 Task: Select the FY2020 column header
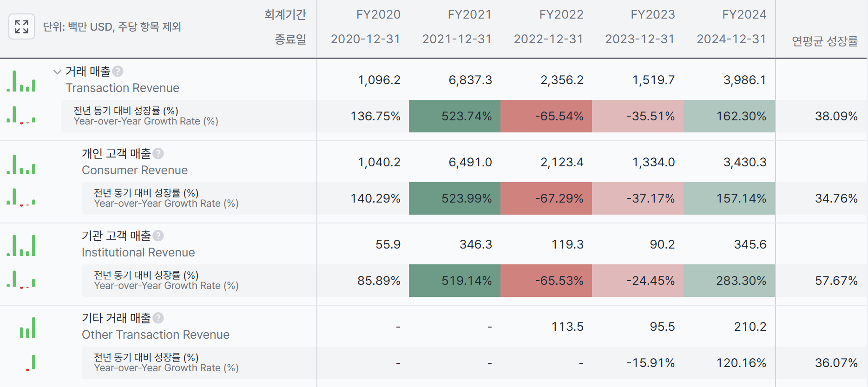[x=378, y=14]
